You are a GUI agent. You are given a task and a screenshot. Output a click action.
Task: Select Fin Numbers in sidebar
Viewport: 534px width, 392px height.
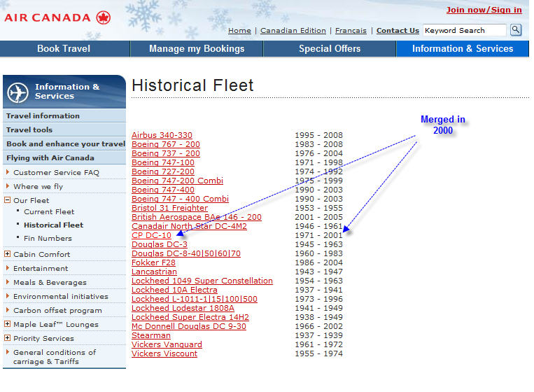click(48, 238)
